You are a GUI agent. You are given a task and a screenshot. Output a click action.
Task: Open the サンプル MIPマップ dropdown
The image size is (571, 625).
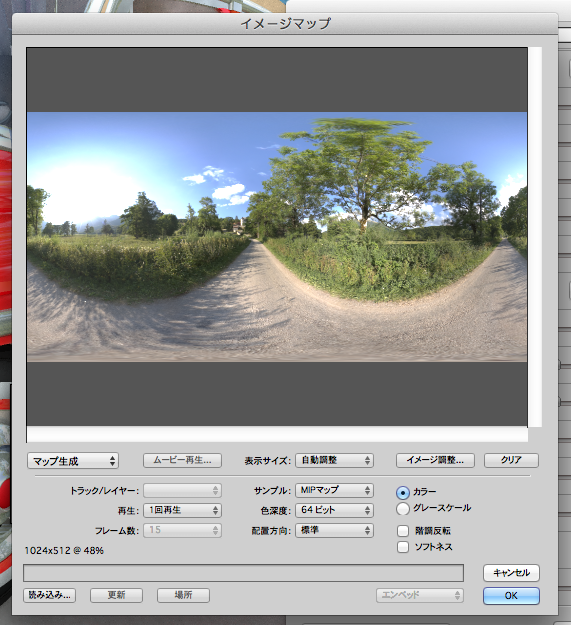pos(334,490)
